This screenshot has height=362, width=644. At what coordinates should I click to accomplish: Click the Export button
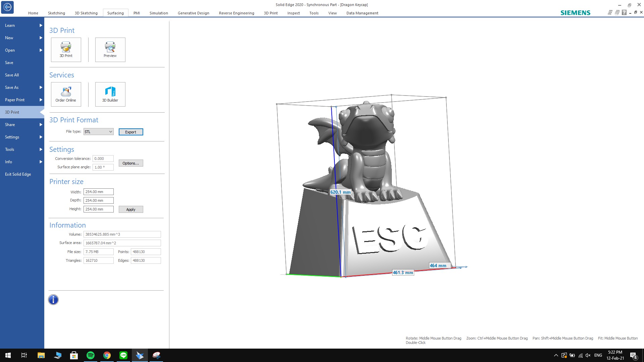pyautogui.click(x=131, y=132)
